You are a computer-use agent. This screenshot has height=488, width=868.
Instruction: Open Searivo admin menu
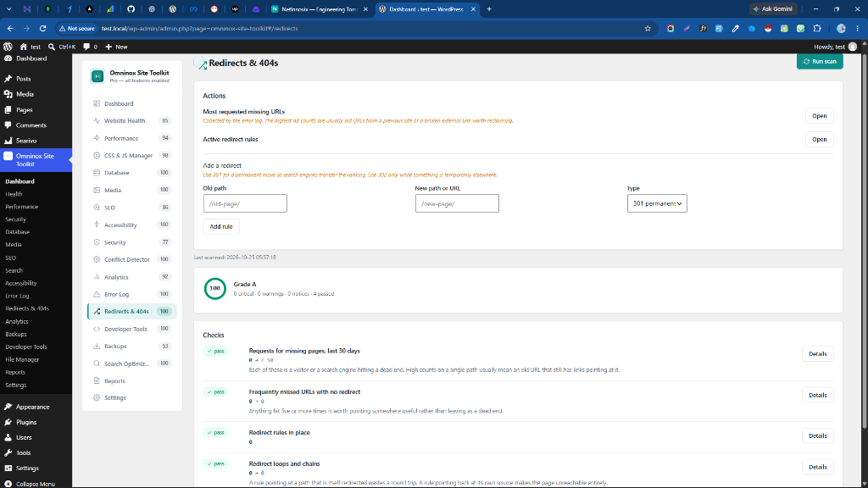tap(36, 141)
